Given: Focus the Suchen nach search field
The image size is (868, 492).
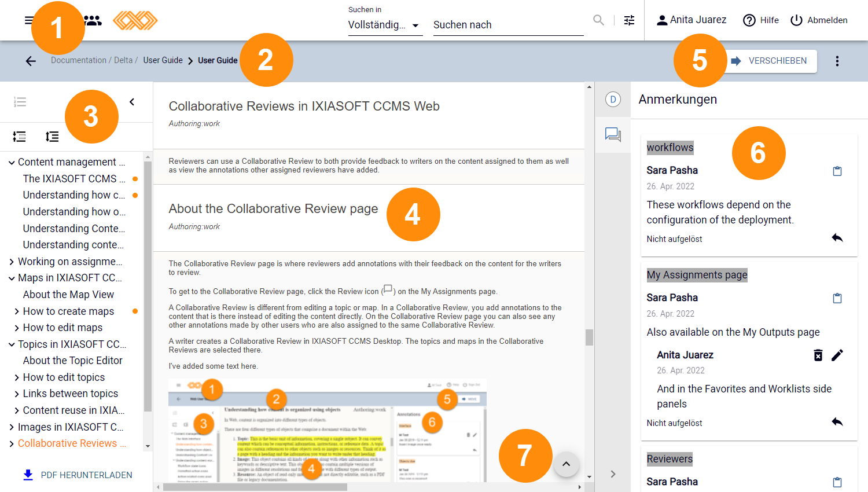Looking at the screenshot, I should coord(508,25).
